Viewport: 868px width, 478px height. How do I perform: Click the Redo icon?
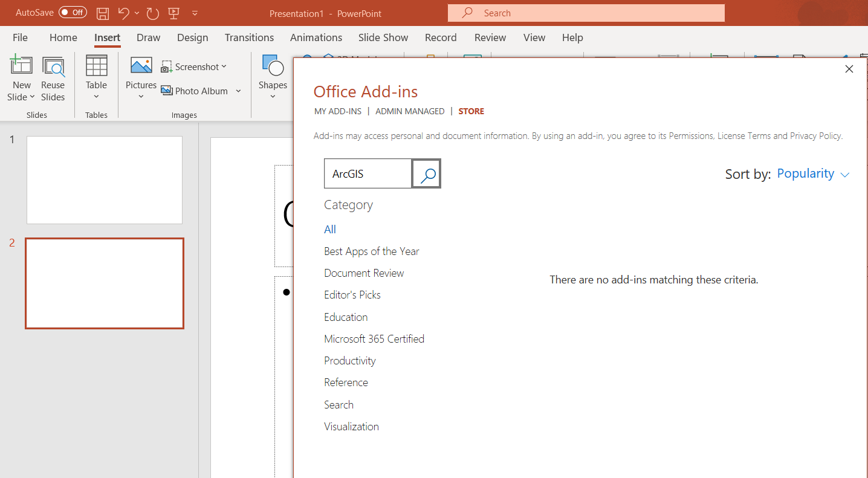coord(152,13)
